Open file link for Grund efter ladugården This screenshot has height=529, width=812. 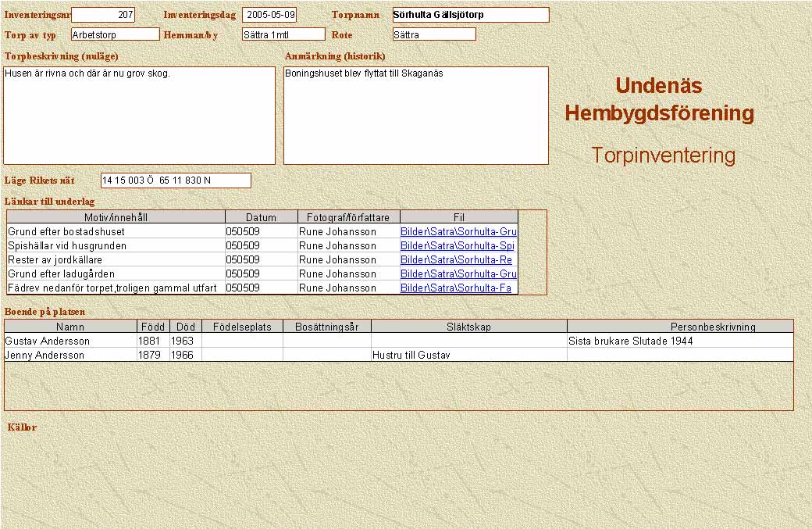coord(458,274)
